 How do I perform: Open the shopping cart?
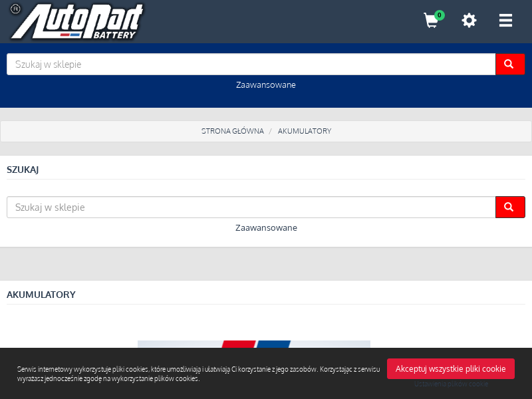click(430, 21)
